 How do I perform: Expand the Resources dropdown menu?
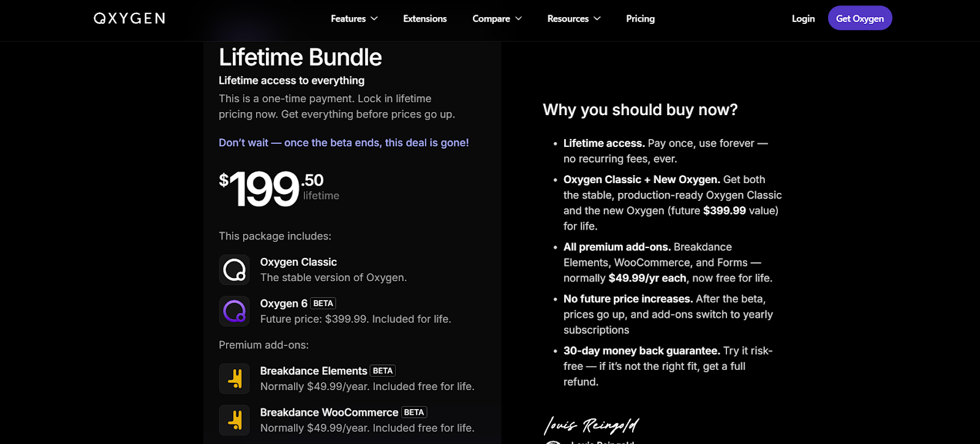point(574,18)
